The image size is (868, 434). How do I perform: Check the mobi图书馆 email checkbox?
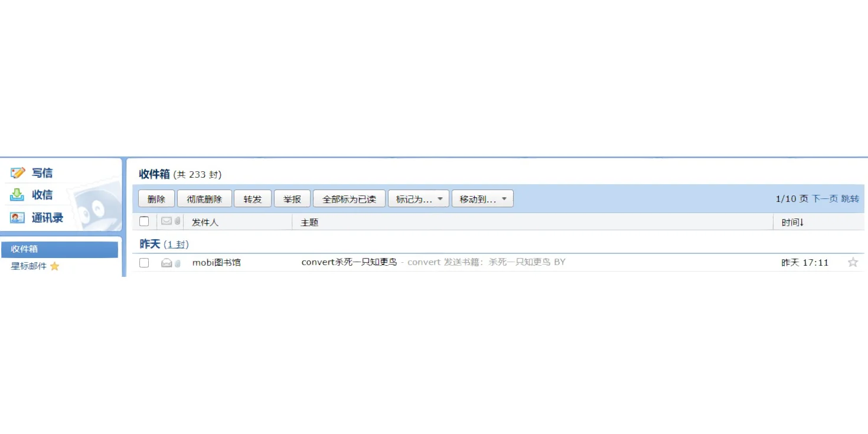click(144, 263)
